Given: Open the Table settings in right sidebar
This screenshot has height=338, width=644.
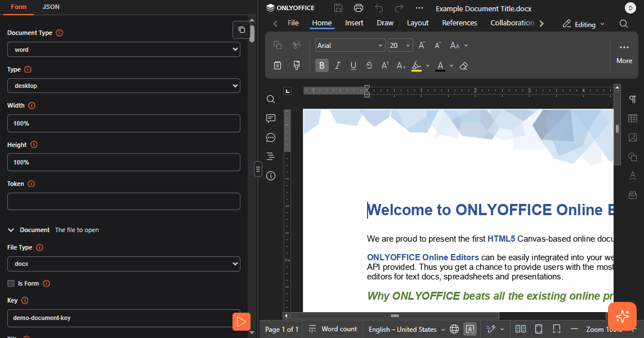Looking at the screenshot, I should pyautogui.click(x=633, y=118).
